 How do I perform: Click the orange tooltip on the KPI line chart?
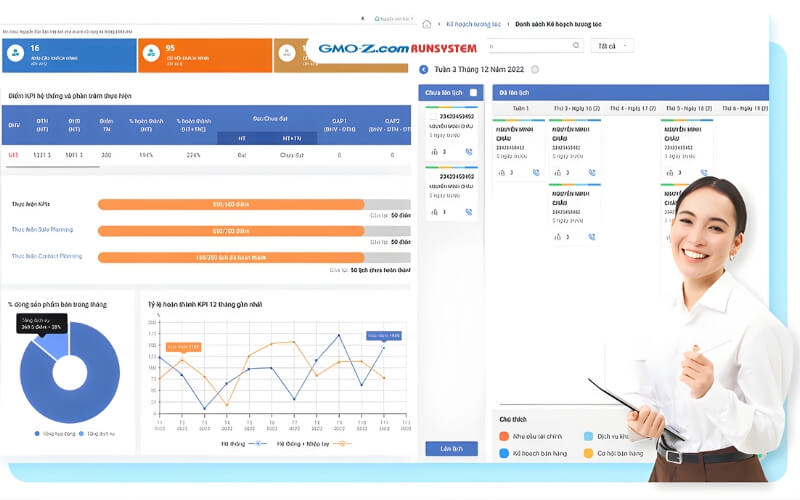(184, 347)
